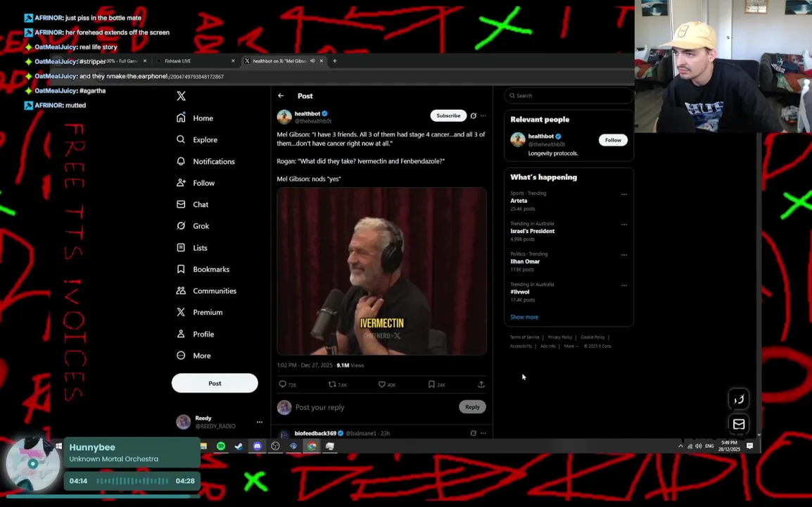Open the Arteta trending topic
The height and width of the screenshot is (507, 812).
click(x=519, y=201)
